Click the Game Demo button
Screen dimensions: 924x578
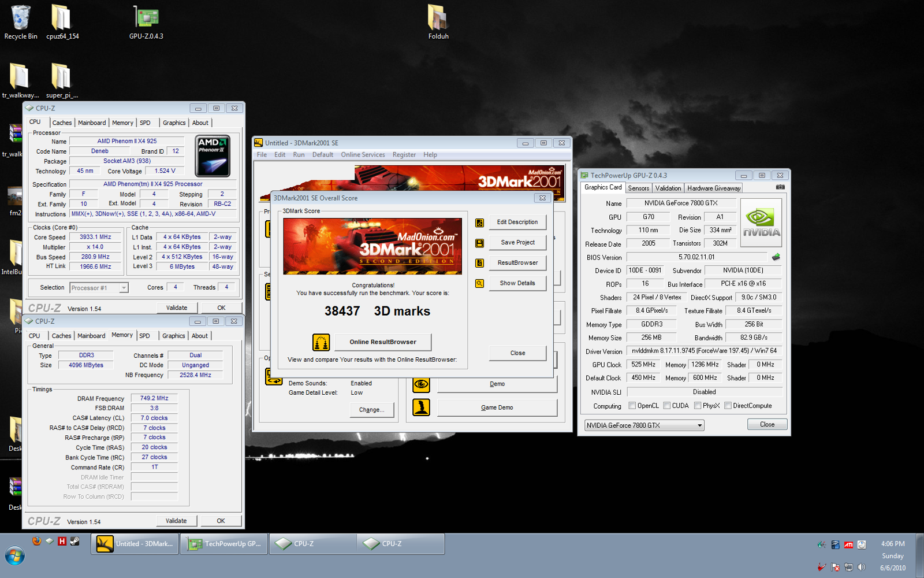click(x=497, y=407)
